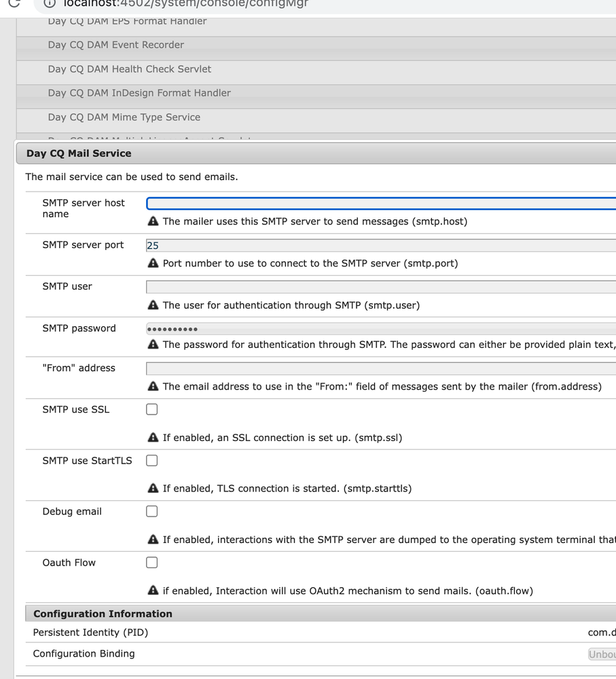Image resolution: width=616 pixels, height=679 pixels.
Task: Click the warning icon beside SMTP user description
Action: click(x=153, y=304)
